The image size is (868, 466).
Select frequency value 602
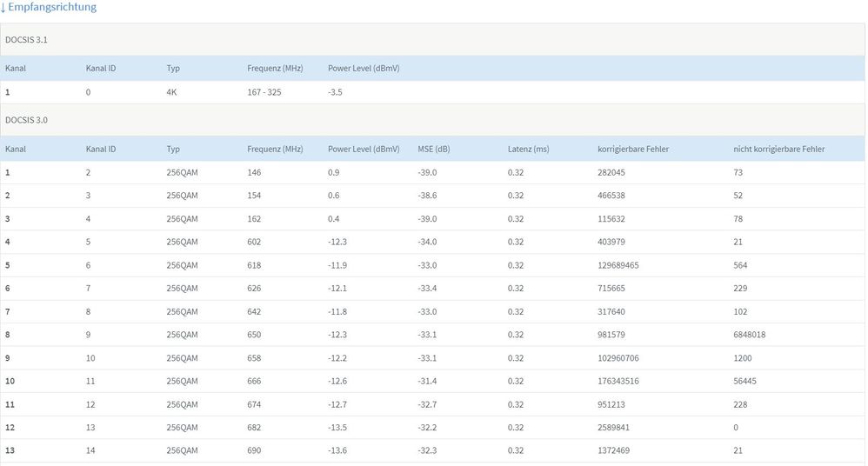[254, 242]
